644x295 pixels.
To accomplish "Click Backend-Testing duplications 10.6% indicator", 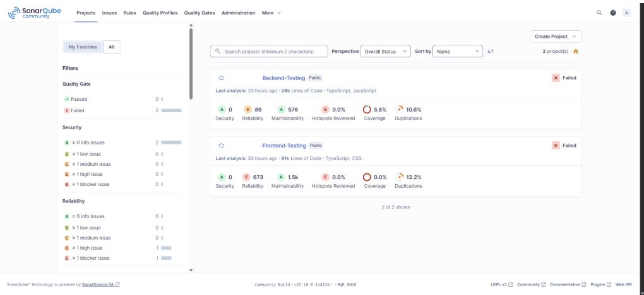I will [399, 110].
